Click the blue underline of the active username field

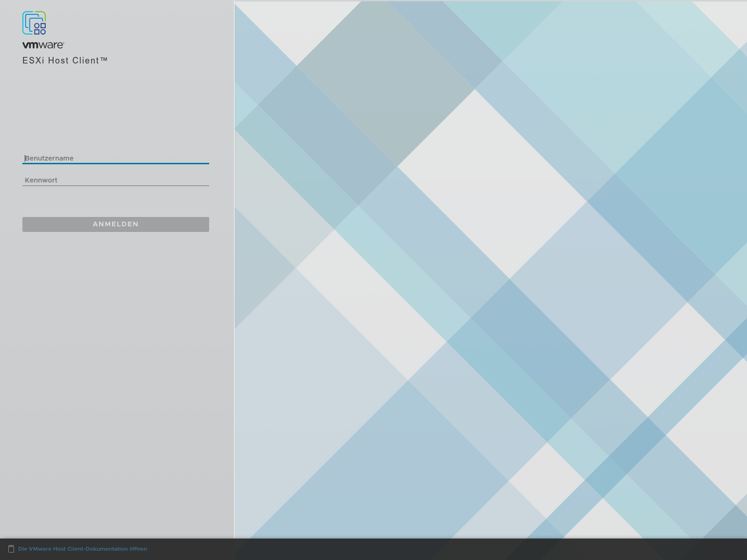pyautogui.click(x=115, y=164)
